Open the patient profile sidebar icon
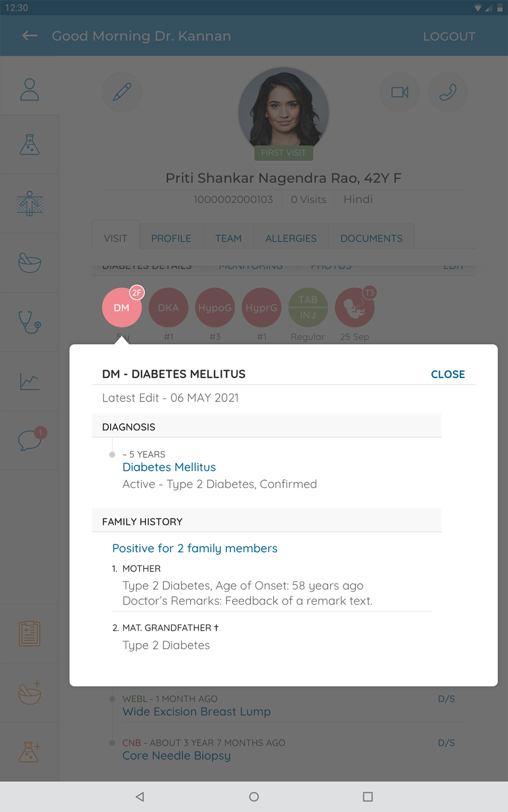This screenshot has height=812, width=508. tap(29, 89)
